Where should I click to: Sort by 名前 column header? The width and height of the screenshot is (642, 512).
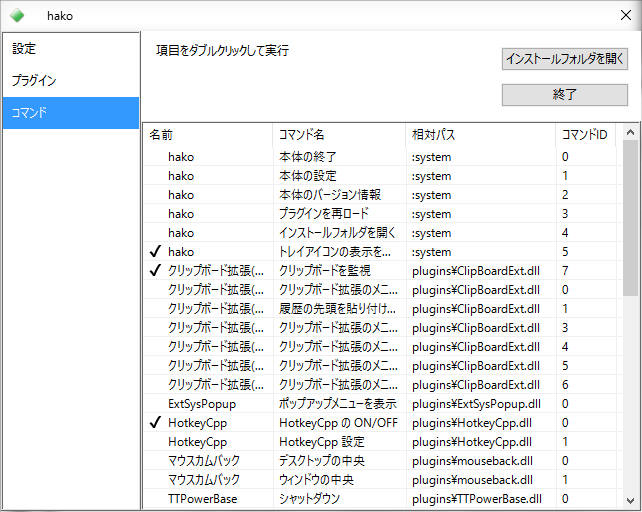pos(208,135)
